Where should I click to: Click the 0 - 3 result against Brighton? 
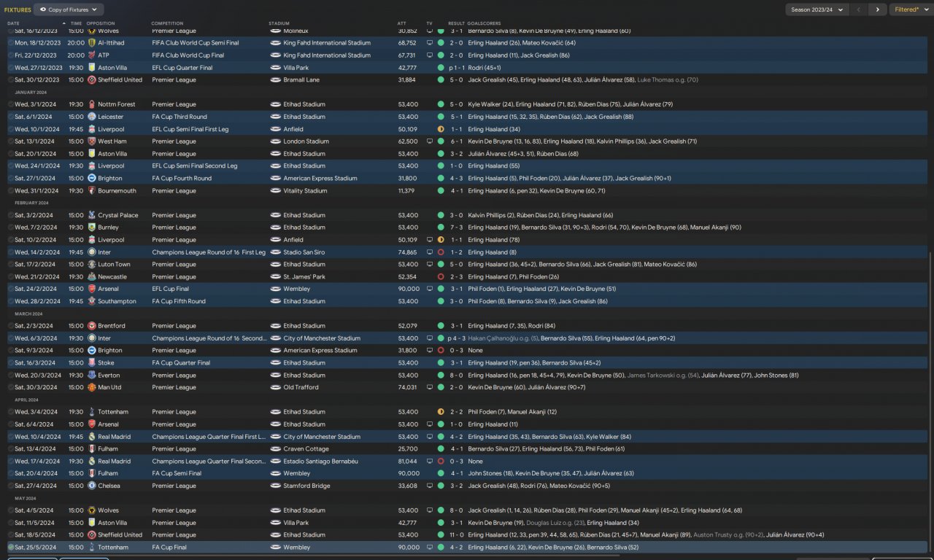point(456,351)
